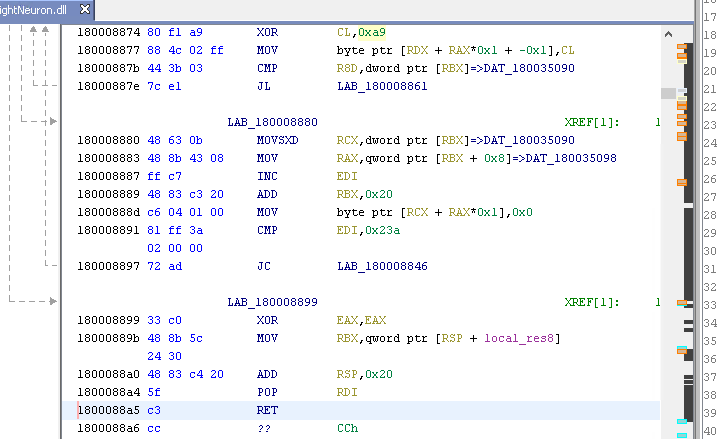The width and height of the screenshot is (717, 439).
Task: Click the cyan marker at bottom of the overview bar
Action: [x=682, y=435]
